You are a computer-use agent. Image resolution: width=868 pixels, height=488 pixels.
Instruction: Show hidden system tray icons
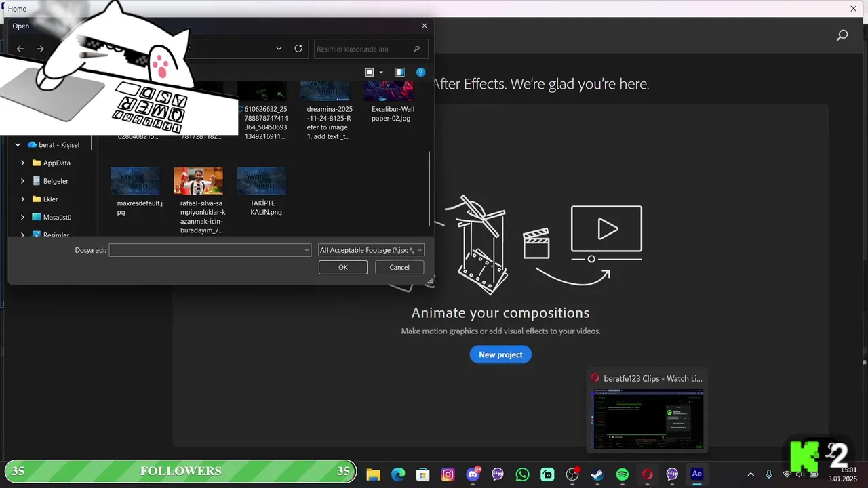pyautogui.click(x=751, y=474)
